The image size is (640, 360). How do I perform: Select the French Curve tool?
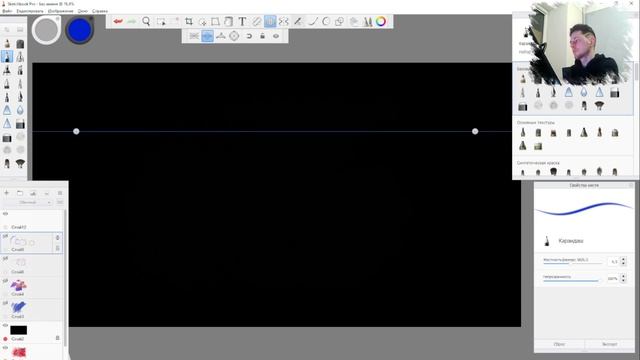326,21
